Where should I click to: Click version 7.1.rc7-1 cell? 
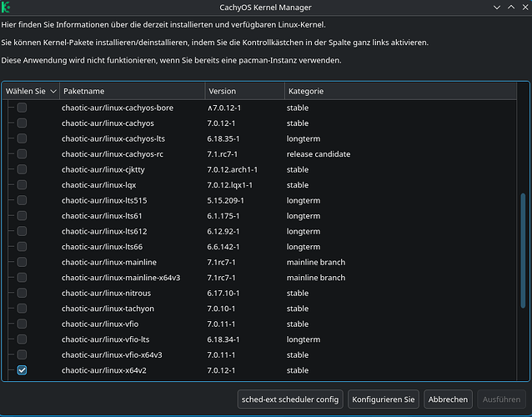pos(223,154)
